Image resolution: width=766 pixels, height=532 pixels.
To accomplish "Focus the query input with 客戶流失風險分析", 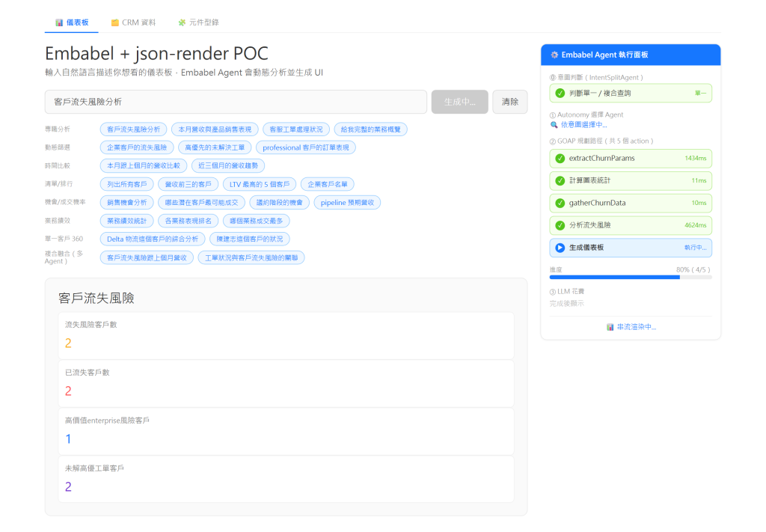I will point(236,102).
